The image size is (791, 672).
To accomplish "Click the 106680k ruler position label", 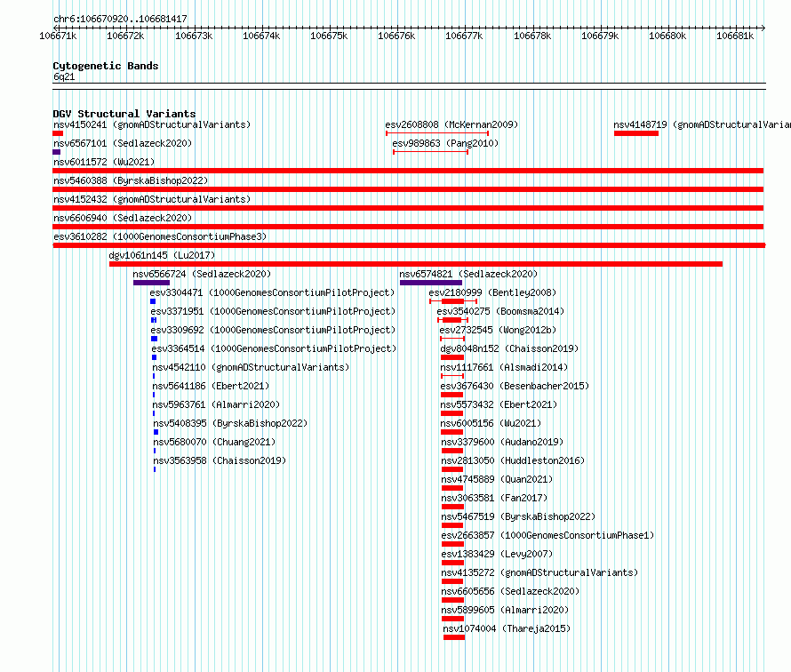I will pyautogui.click(x=667, y=36).
